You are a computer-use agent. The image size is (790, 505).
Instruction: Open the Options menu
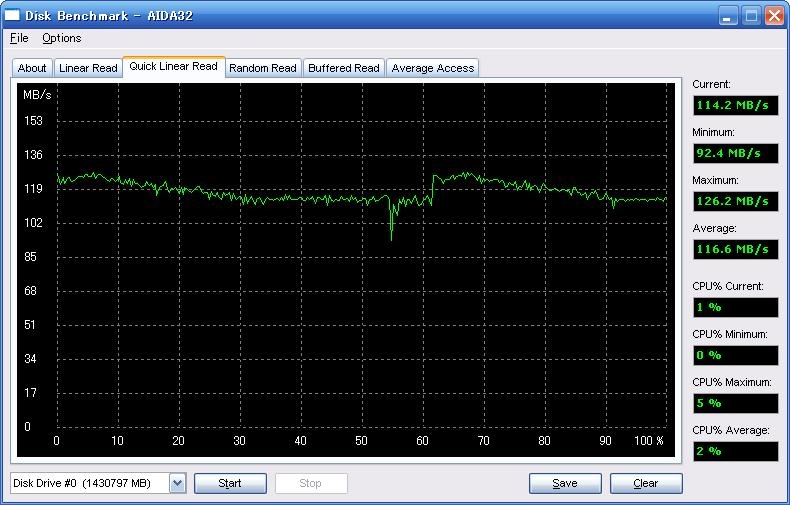point(62,38)
